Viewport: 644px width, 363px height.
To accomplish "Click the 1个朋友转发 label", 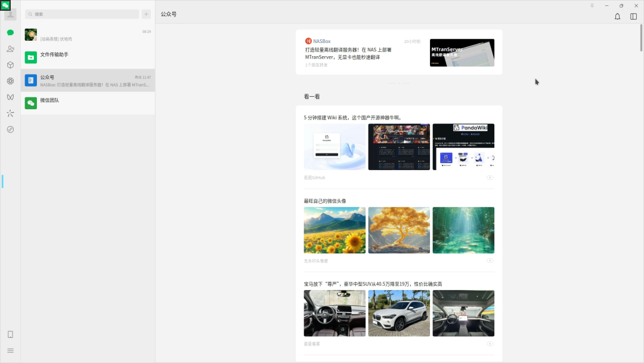I will point(316,65).
